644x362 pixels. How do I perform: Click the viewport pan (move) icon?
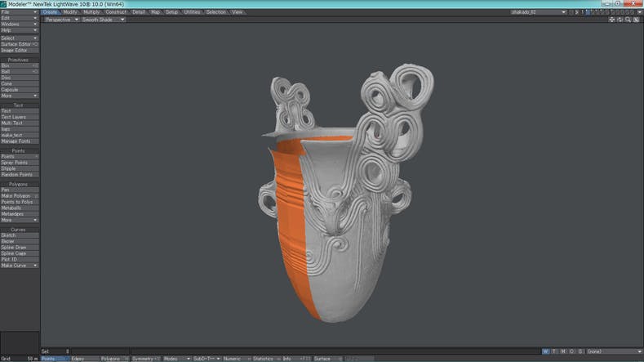tap(611, 20)
